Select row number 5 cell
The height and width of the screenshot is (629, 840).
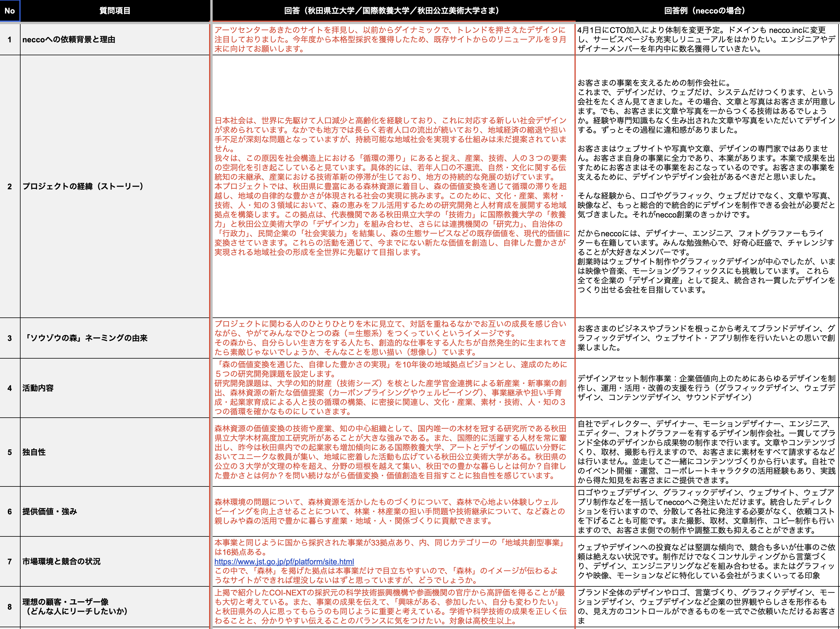10,452
